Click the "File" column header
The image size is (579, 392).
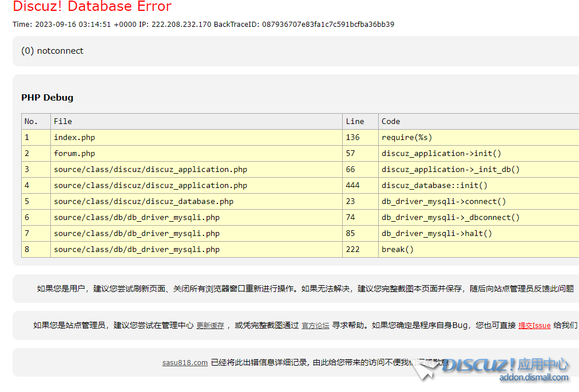click(196, 121)
